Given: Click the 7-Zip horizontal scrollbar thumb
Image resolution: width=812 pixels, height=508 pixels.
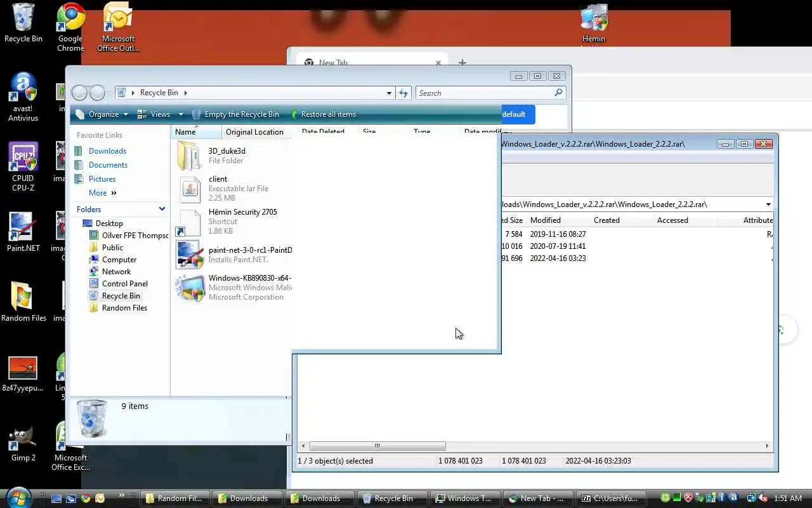Looking at the screenshot, I should 377,446.
